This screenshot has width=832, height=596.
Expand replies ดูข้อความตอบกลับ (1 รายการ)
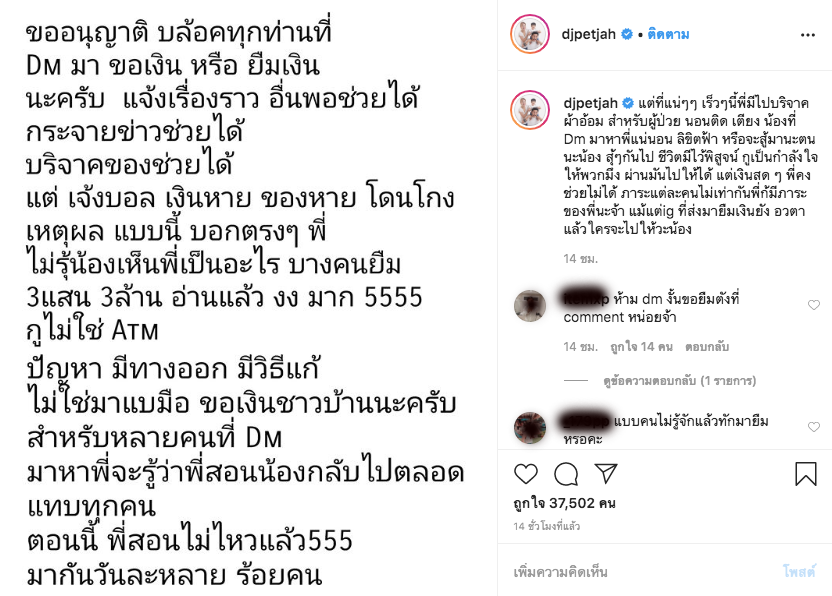pos(680,381)
